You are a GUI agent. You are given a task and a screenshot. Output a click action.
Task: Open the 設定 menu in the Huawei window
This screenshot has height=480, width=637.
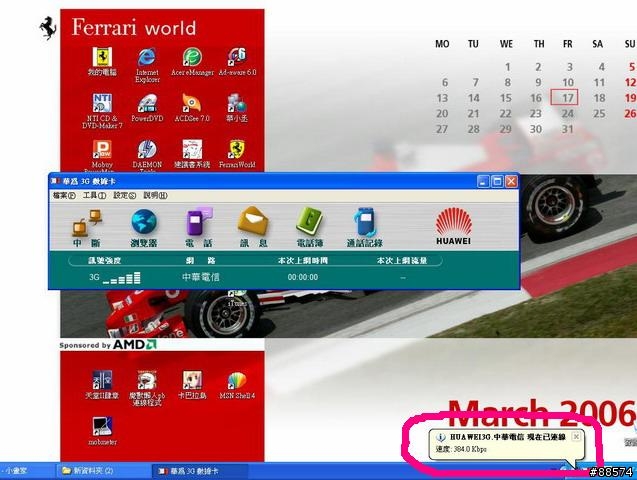(124, 196)
